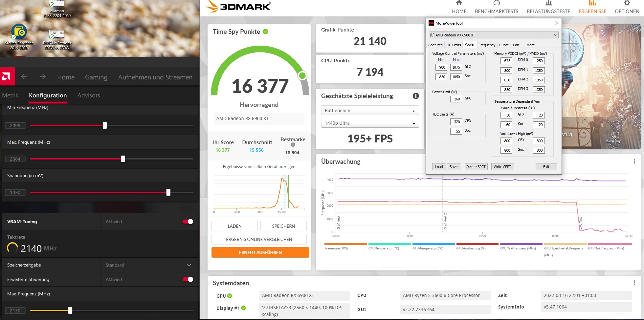This screenshot has width=644, height=320.
Task: Click green validation check beside Time Spy Punkte
Action: (x=266, y=32)
